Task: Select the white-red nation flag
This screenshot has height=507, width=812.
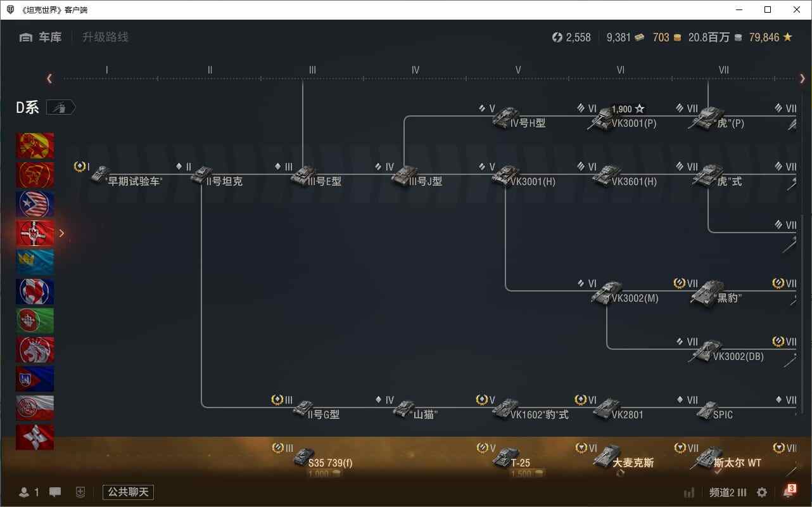Action: tap(35, 408)
